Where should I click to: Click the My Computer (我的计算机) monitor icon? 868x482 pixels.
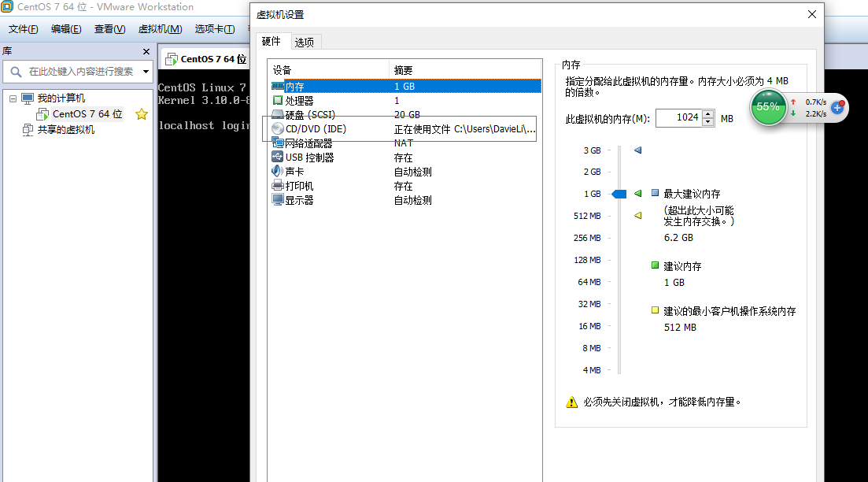(x=27, y=98)
